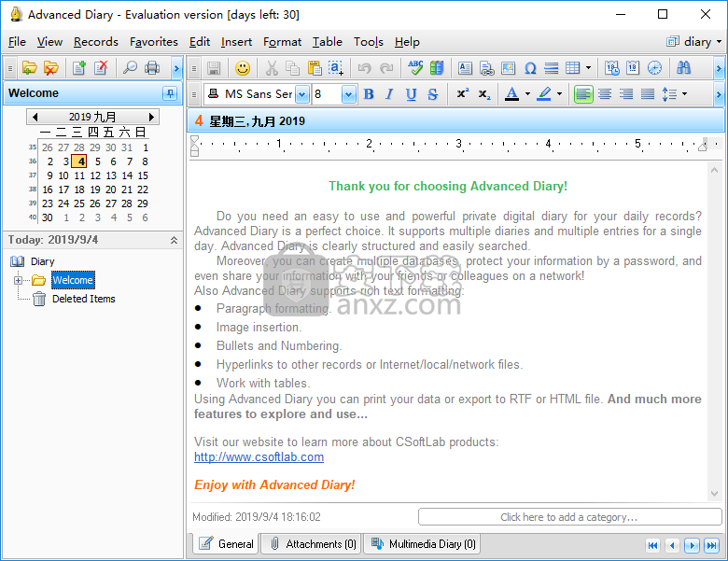728x561 pixels.
Task: Click the Copy icon next to scissors
Action: [292, 68]
